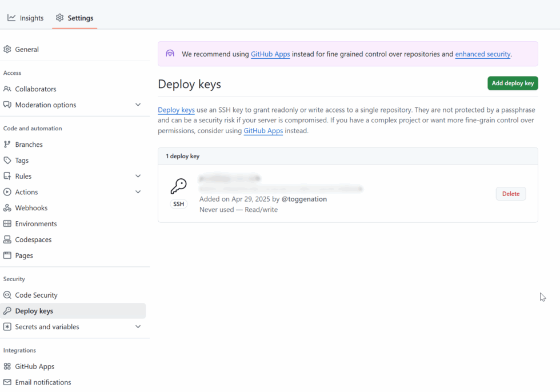Click the Add deploy key button
Image resolution: width=560 pixels, height=392 pixels.
(x=512, y=83)
